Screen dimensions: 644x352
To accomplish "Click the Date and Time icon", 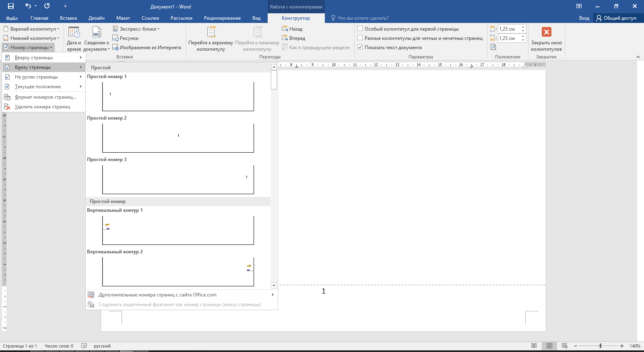I will (x=74, y=32).
